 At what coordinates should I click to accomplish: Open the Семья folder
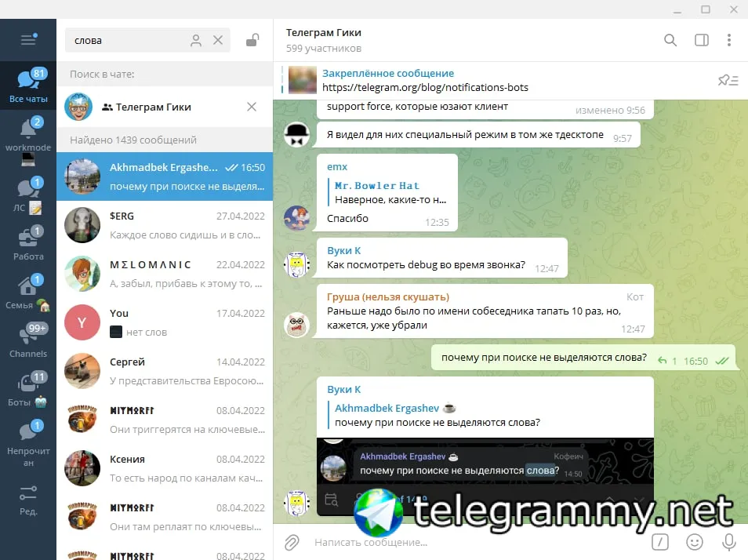tap(28, 292)
